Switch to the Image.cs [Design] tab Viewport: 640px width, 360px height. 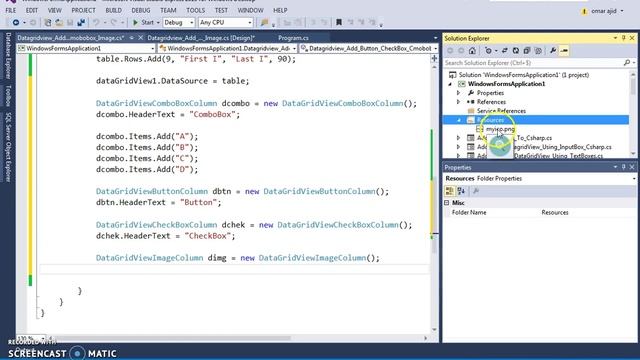[201, 38]
